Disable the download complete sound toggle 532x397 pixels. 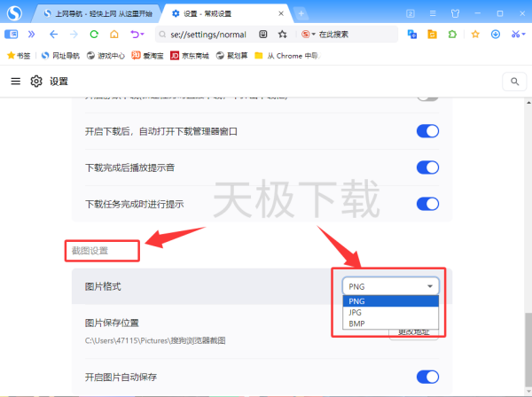point(427,167)
